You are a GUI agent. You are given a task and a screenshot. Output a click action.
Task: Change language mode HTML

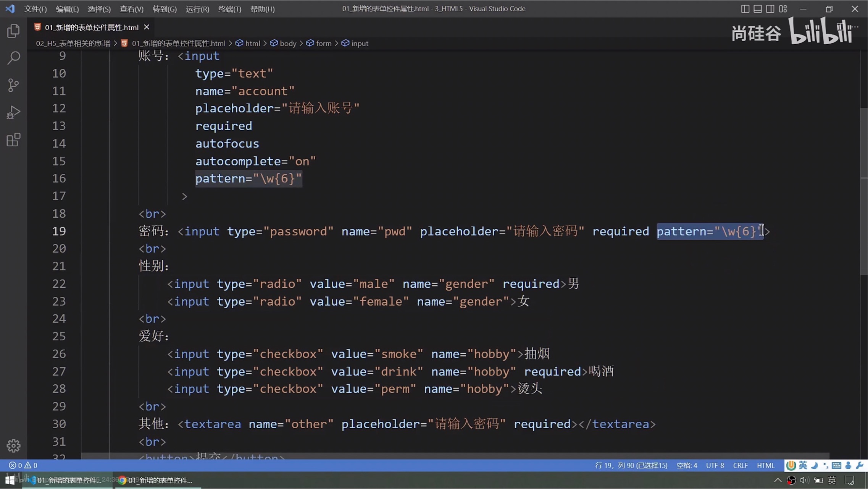click(x=766, y=465)
